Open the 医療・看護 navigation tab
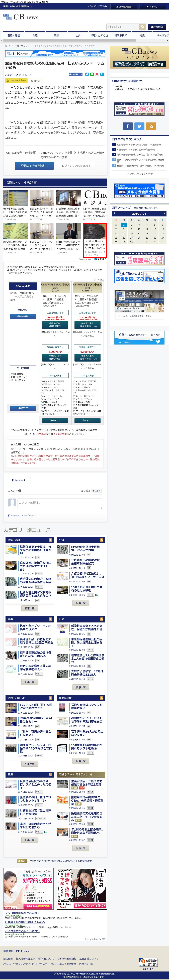169x980 pixels. click(14, 35)
